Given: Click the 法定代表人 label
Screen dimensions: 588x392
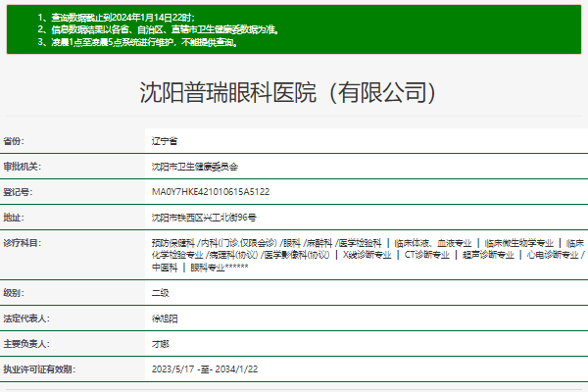Looking at the screenshot, I should pyautogui.click(x=26, y=318).
